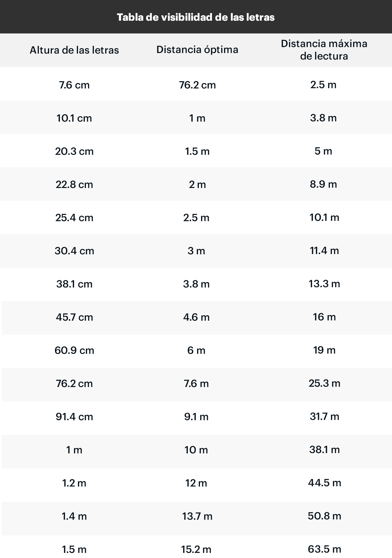The image size is (392, 558).
Task: Click the 31.7 m maximum distance
Action: tap(324, 417)
